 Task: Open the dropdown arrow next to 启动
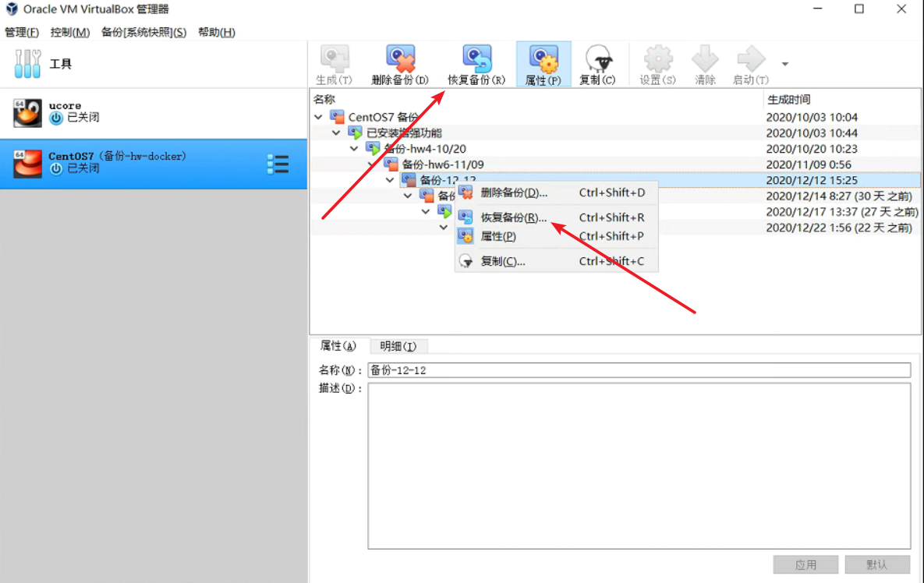785,64
